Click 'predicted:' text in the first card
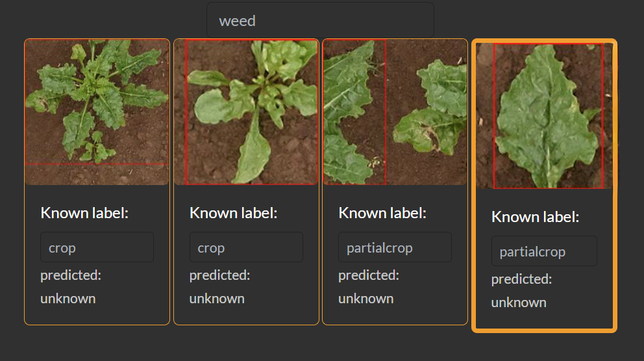 pos(71,275)
